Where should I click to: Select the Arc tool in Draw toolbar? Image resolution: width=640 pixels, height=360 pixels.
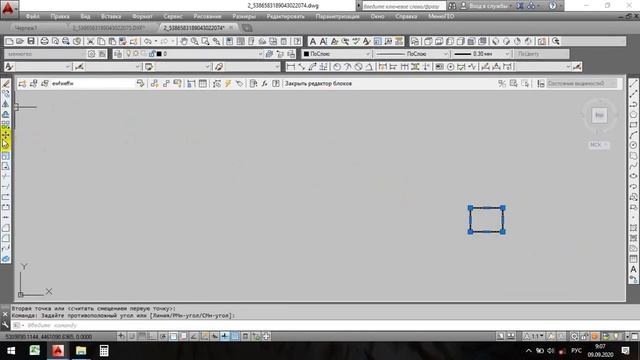pos(633,135)
